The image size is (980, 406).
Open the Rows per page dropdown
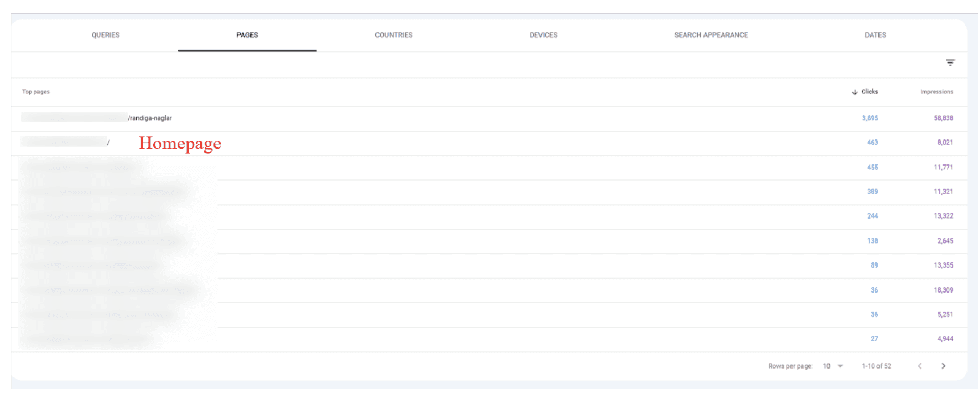point(833,366)
